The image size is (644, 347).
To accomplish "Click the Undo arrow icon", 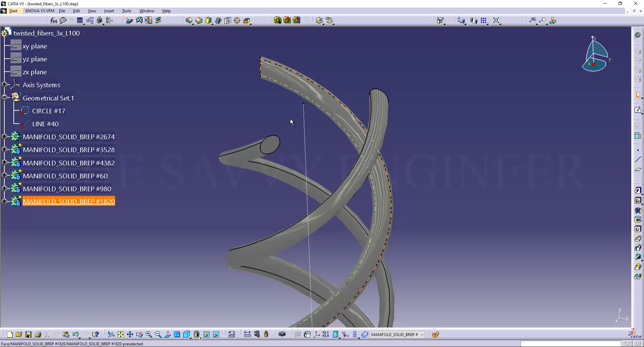I will pos(75,334).
